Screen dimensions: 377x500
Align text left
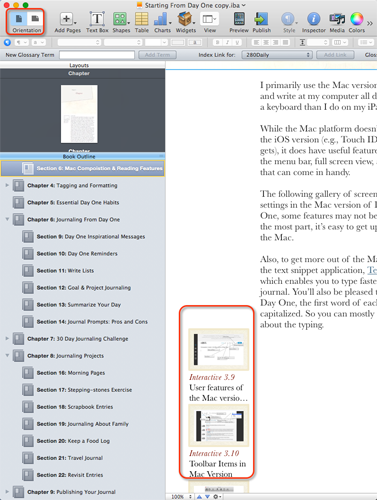[256, 43]
